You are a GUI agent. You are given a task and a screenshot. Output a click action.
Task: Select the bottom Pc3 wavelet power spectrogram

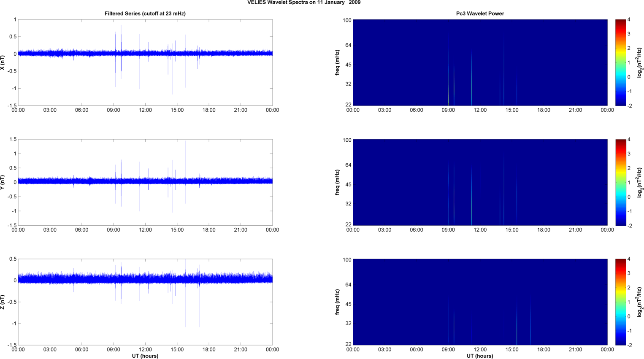pyautogui.click(x=480, y=302)
